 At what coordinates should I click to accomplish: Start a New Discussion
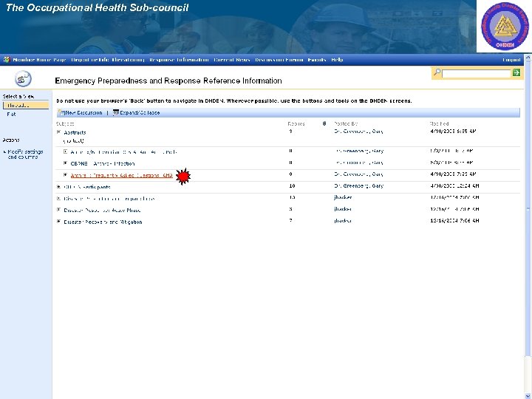coord(83,112)
